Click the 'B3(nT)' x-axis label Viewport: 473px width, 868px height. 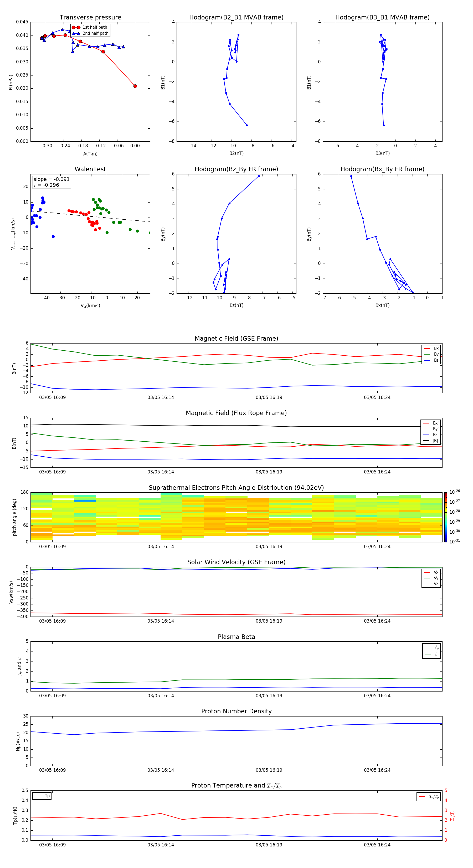point(382,153)
